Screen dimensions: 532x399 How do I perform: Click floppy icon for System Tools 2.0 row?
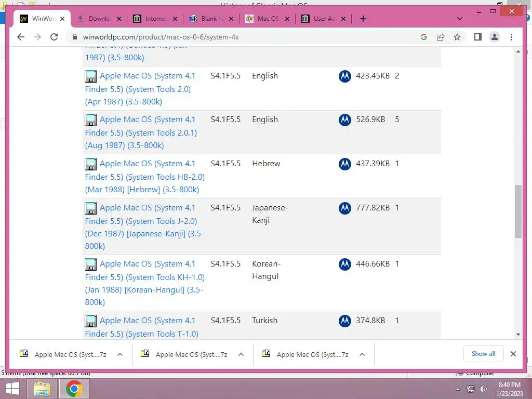click(91, 76)
